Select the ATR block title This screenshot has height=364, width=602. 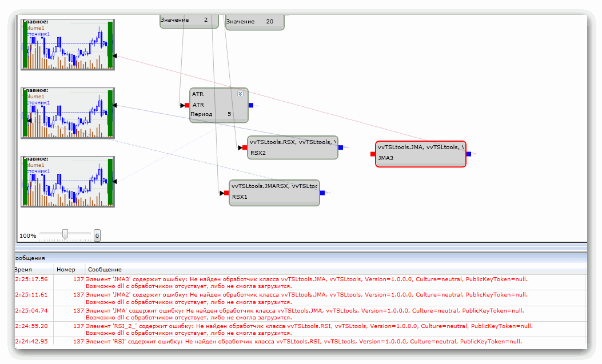tap(198, 94)
